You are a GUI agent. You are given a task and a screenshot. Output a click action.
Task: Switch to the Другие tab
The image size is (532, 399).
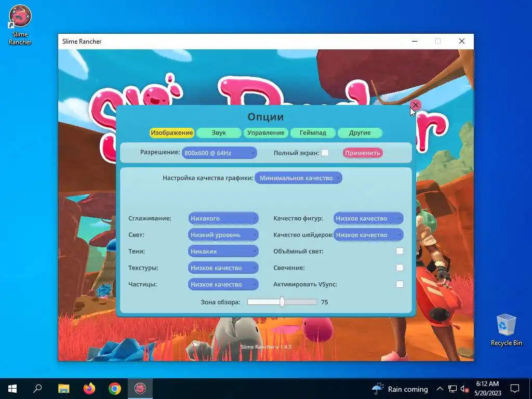pos(360,132)
